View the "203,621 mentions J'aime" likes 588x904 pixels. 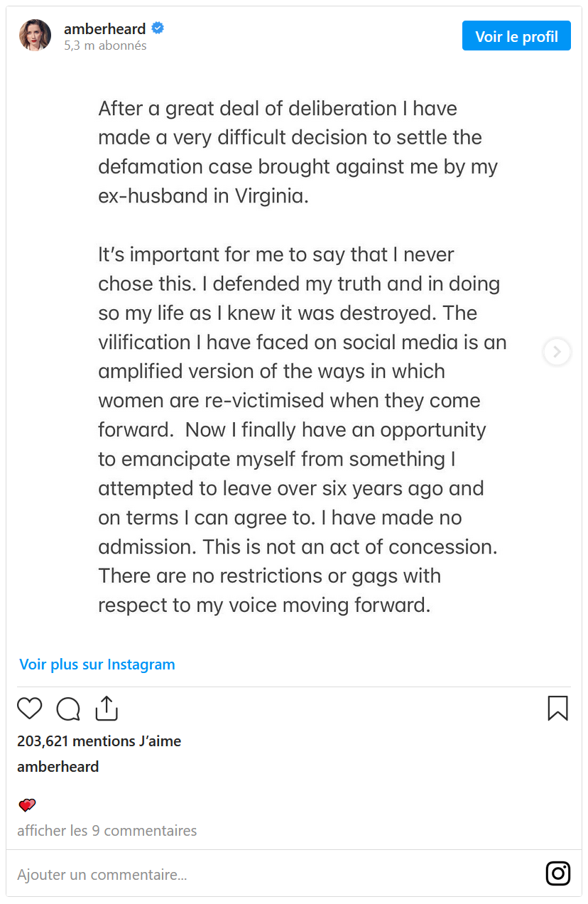(x=99, y=741)
